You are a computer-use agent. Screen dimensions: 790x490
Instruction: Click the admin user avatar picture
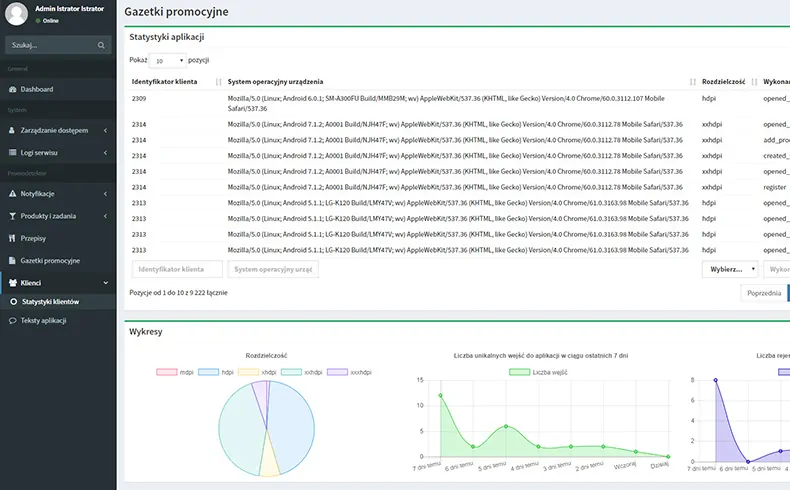pyautogui.click(x=14, y=13)
